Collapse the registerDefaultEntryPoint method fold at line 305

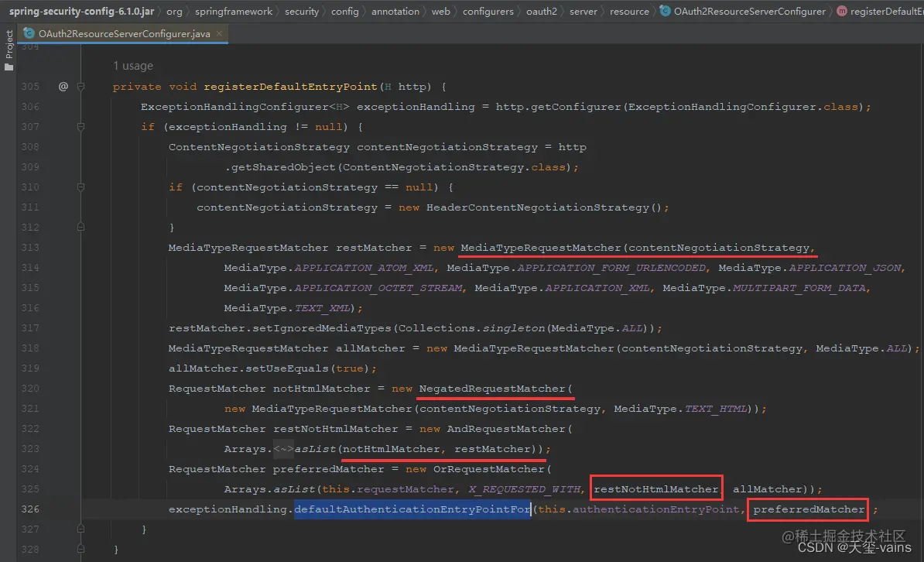[80, 87]
